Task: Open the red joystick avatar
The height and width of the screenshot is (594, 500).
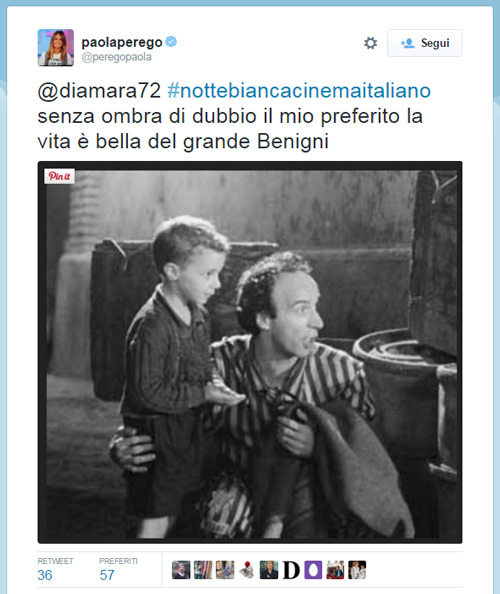Action: pyautogui.click(x=247, y=570)
